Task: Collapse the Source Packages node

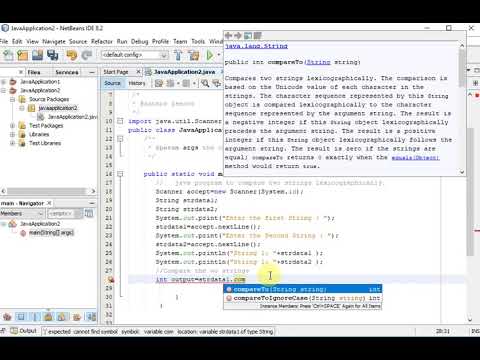Action: tap(12, 99)
